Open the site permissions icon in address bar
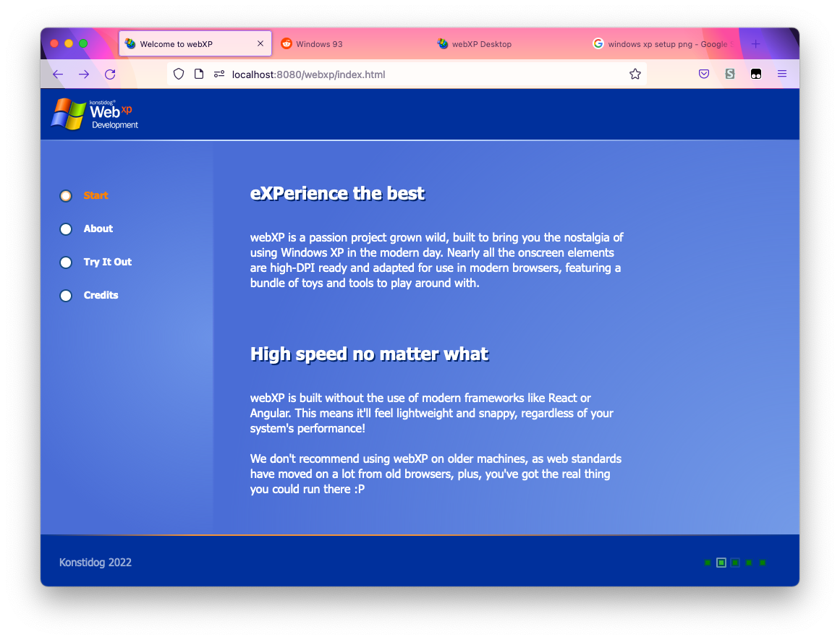 (x=219, y=74)
